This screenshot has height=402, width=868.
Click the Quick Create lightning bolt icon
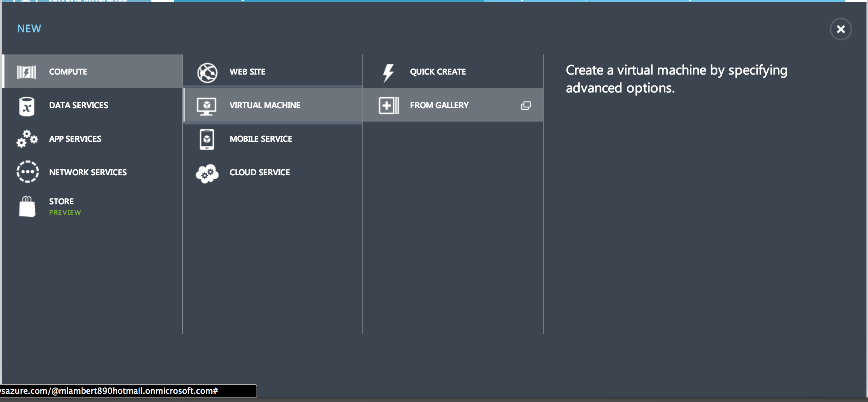(x=388, y=72)
